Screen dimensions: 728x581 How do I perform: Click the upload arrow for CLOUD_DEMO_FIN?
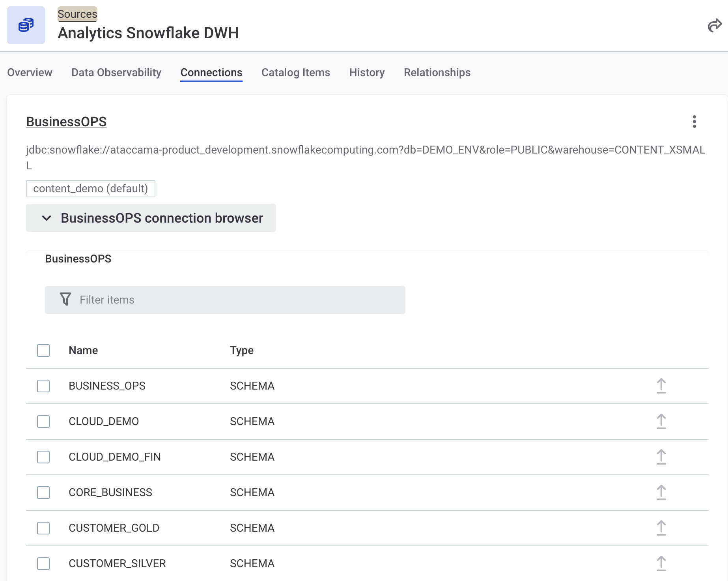(x=661, y=457)
